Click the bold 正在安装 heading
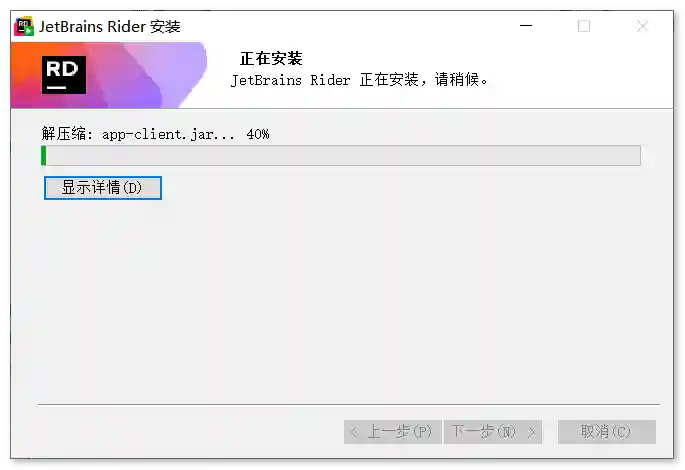 tap(271, 59)
